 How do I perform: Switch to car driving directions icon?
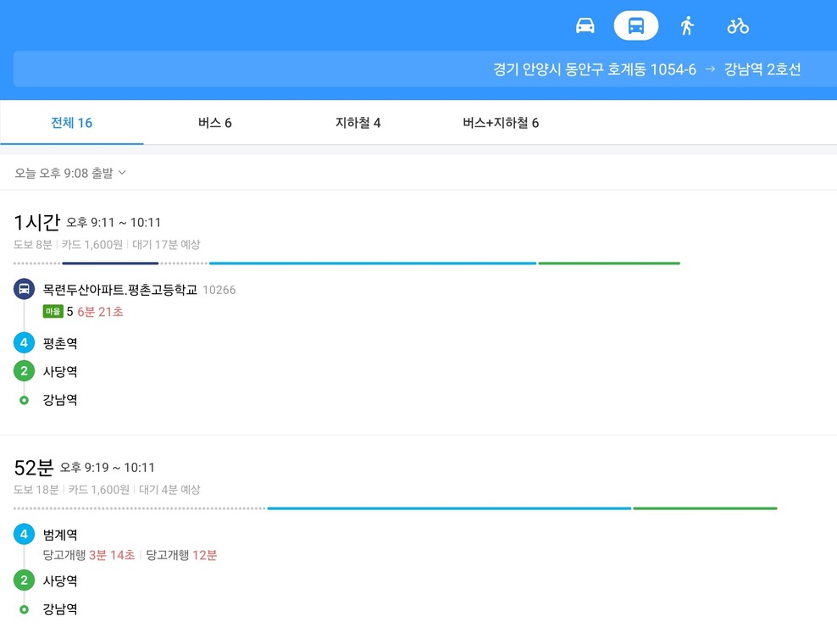tap(585, 25)
